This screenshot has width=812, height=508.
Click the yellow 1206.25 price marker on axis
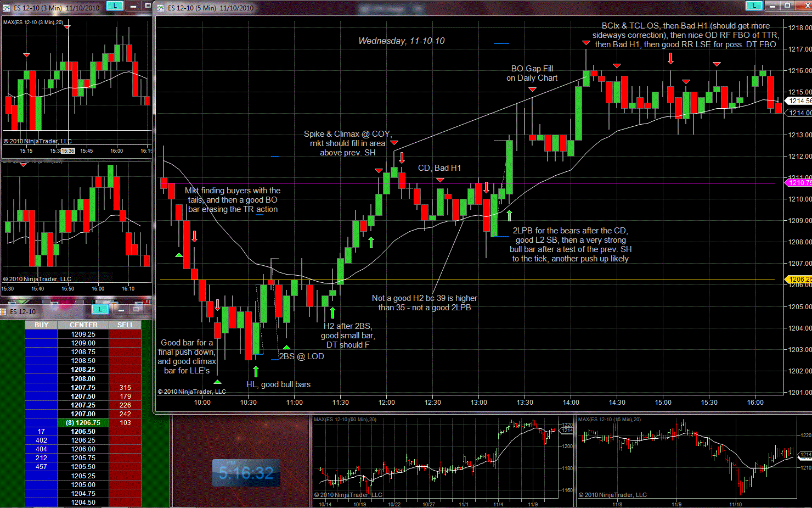(x=799, y=279)
